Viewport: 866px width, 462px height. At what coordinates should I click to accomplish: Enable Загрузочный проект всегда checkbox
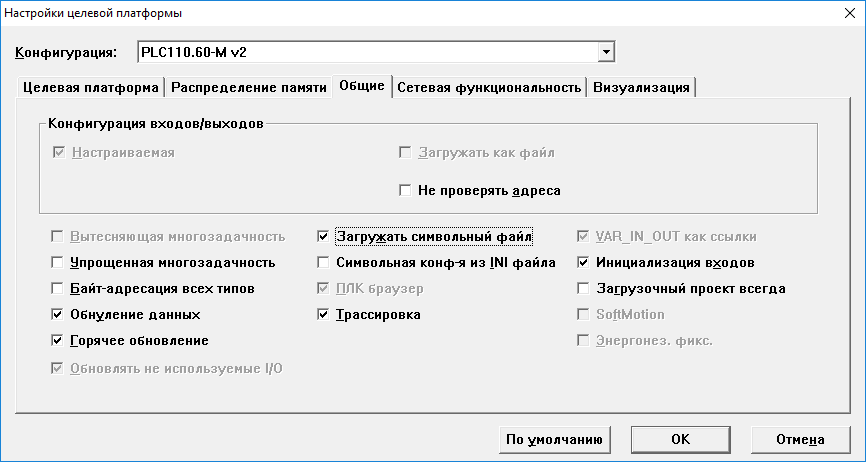[x=583, y=289]
